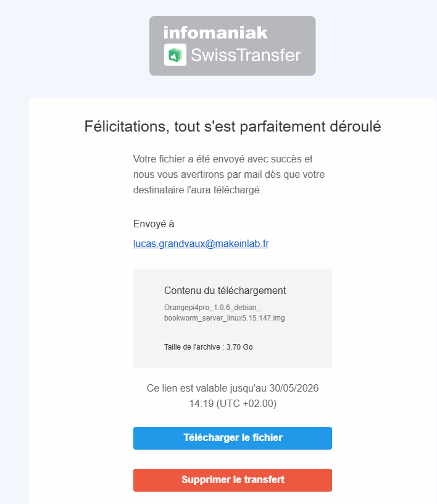The image size is (437, 504).
Task: Click the white email card area left of the text
Action: coord(80,289)
